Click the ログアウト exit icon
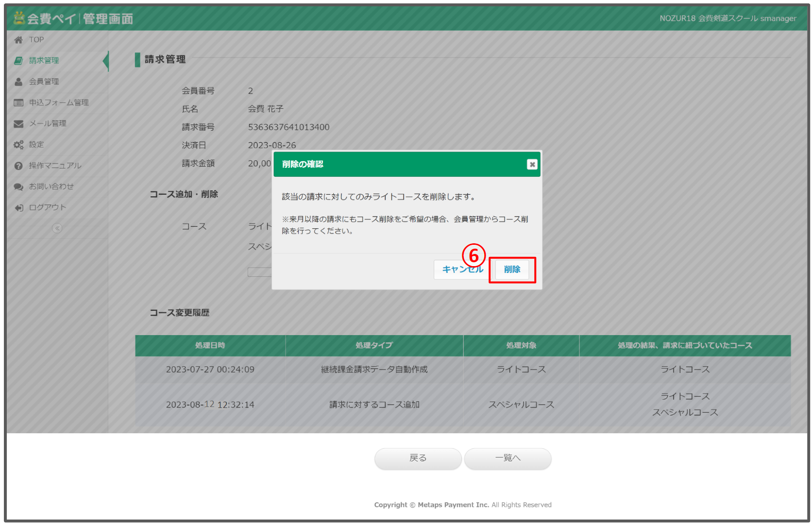The image size is (812, 525). pyautogui.click(x=18, y=207)
